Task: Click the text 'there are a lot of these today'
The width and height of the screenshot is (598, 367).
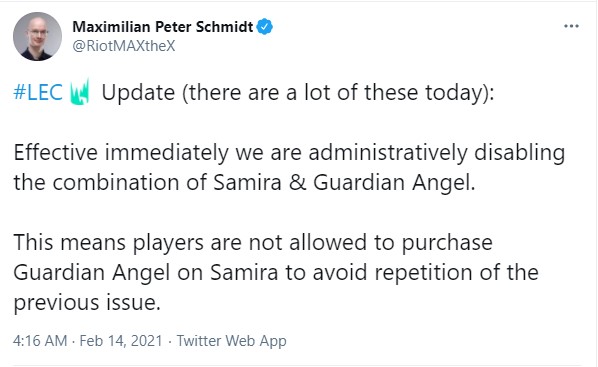Action: [337, 93]
